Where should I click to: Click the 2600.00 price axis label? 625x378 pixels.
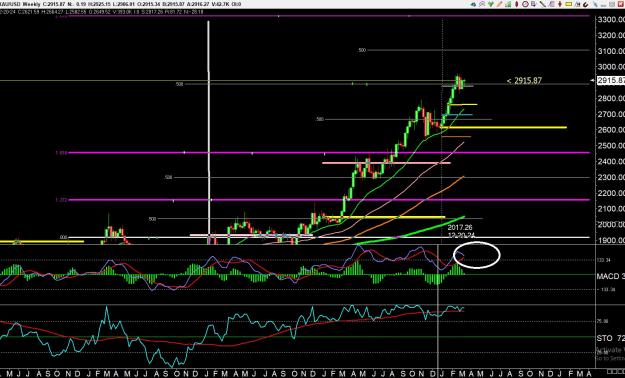point(611,130)
